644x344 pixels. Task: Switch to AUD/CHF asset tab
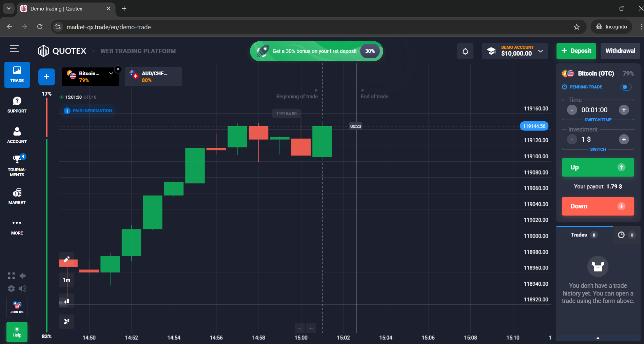[x=153, y=77]
